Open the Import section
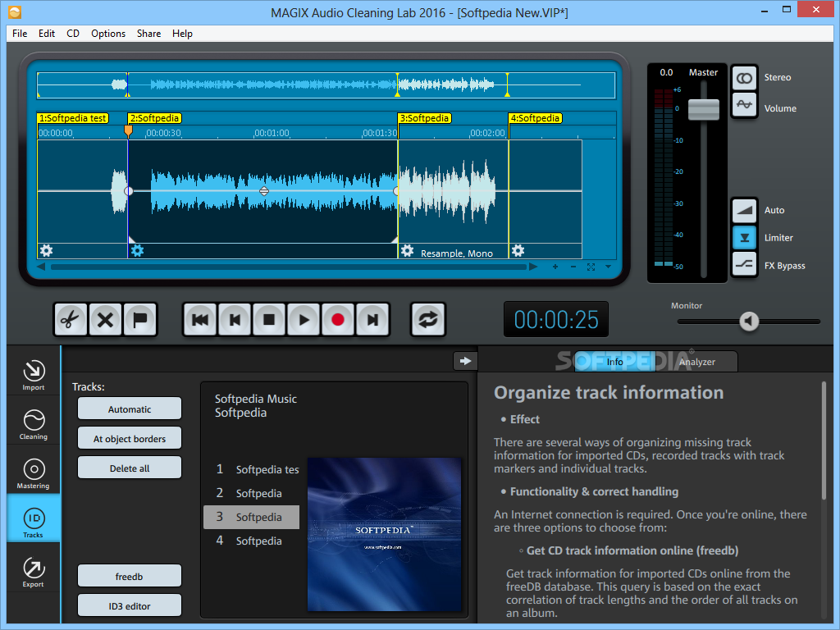840x630 pixels. coord(33,374)
